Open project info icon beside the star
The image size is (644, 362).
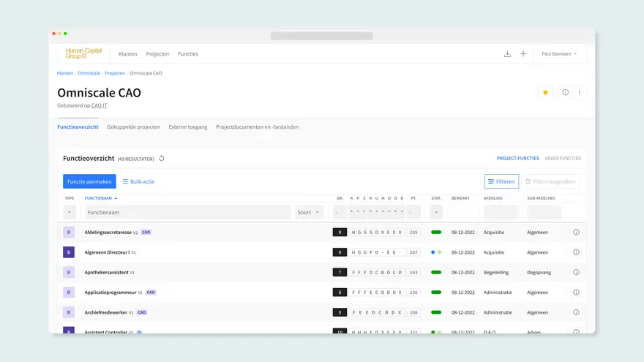565,92
